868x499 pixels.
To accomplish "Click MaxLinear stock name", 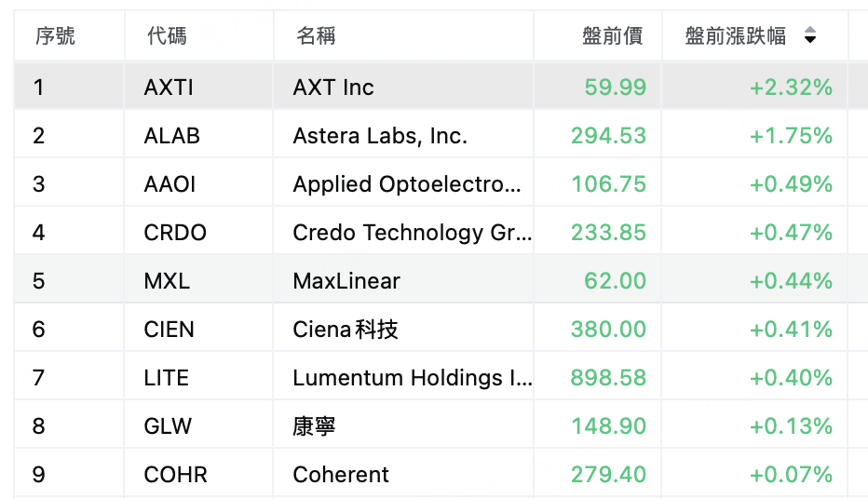I will (x=346, y=281).
